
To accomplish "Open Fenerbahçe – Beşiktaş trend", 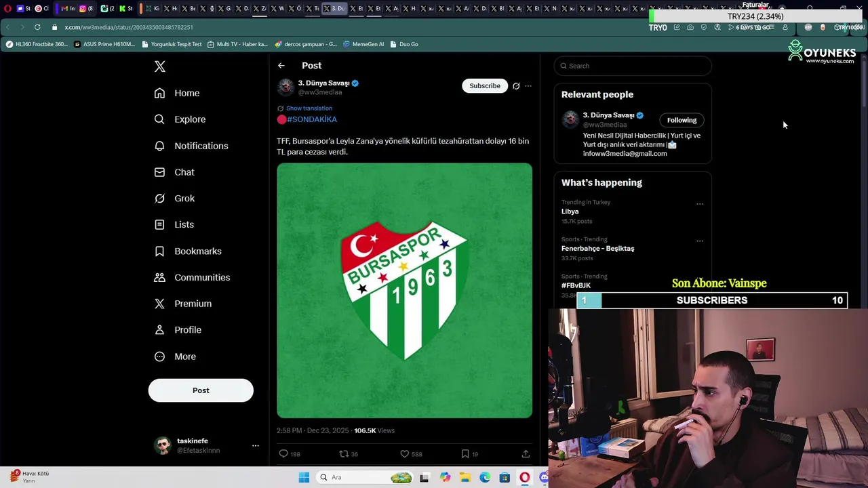I will (597, 249).
